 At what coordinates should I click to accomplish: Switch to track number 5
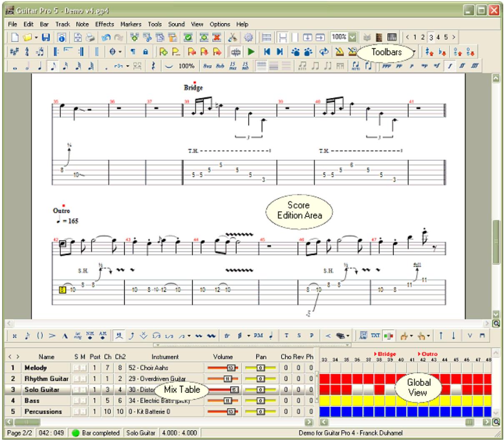445,37
